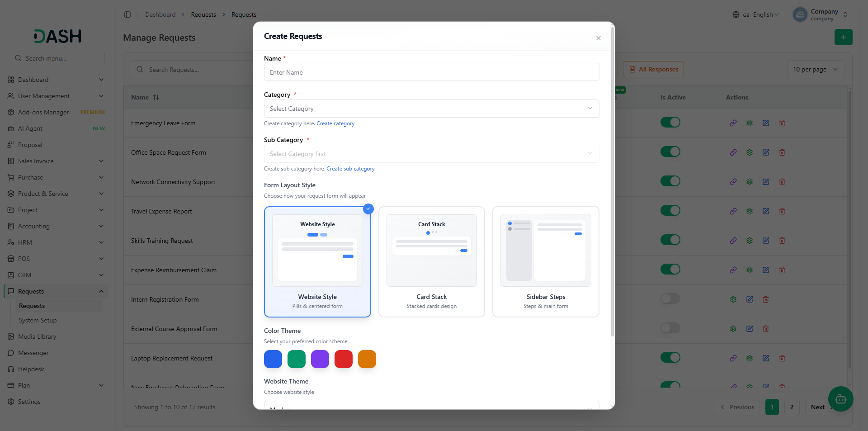This screenshot has height=431, width=868.
Task: Delete the Travel Expense Report row
Action: pyautogui.click(x=782, y=211)
